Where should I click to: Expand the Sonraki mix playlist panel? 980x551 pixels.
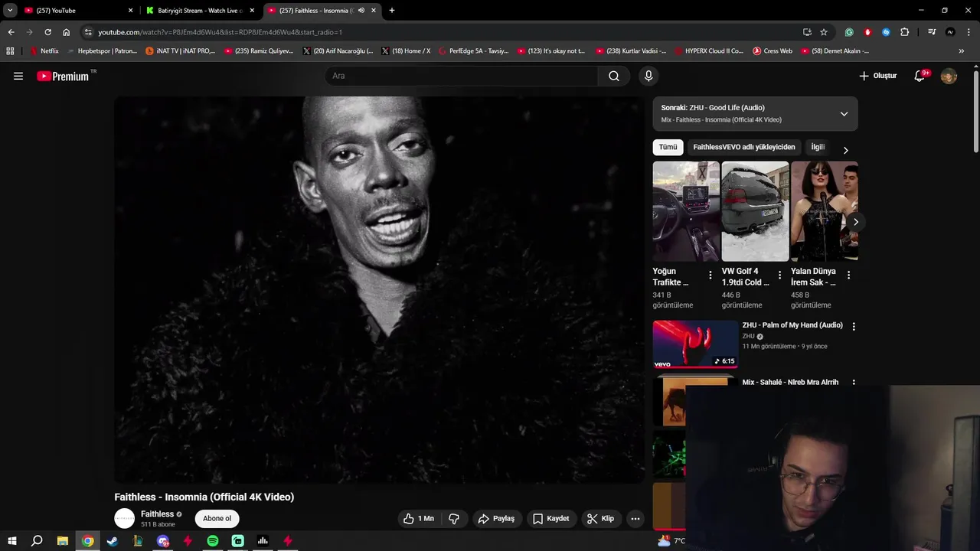(844, 114)
